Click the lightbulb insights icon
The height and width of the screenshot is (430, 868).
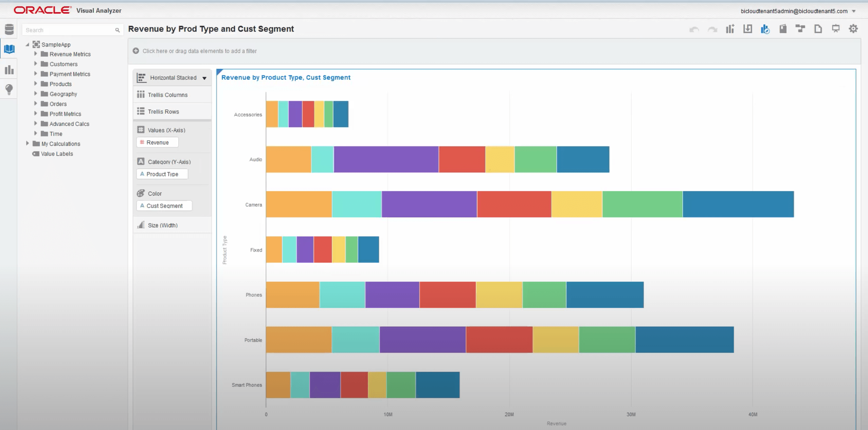pyautogui.click(x=10, y=89)
